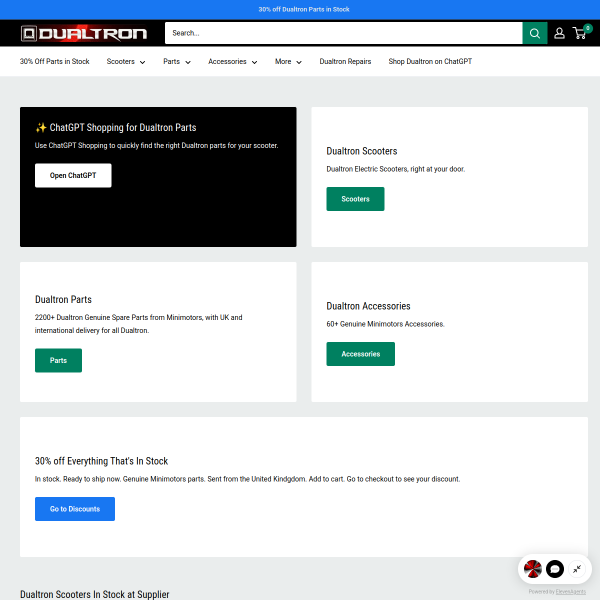Collapse the chat widget with the arrows icon

[x=577, y=569]
